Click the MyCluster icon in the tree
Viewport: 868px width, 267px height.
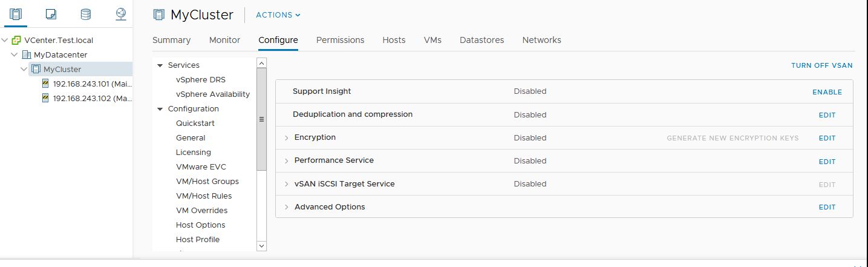click(36, 69)
